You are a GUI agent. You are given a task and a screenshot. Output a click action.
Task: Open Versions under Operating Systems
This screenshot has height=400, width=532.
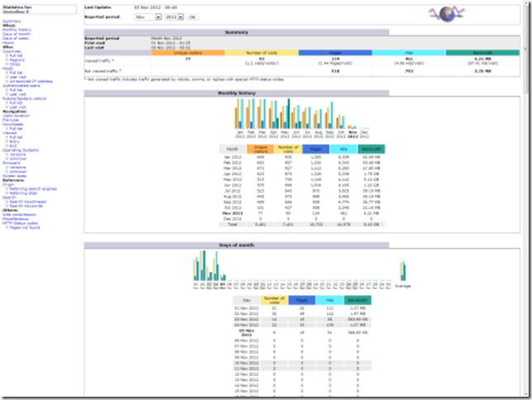[x=17, y=155]
